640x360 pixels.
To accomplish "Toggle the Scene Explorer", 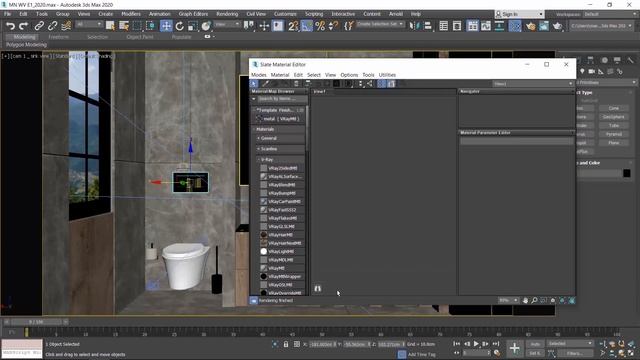I will coord(443,26).
